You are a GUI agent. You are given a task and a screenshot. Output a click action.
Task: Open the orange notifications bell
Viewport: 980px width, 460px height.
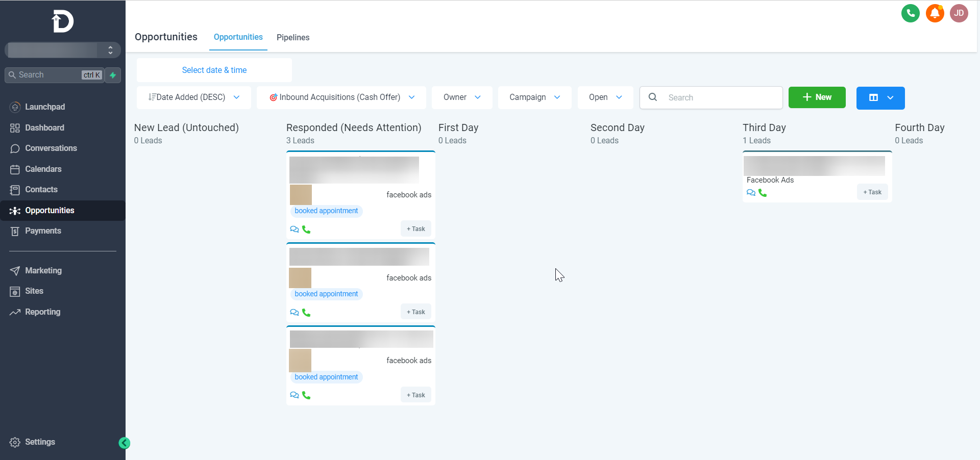pos(935,13)
